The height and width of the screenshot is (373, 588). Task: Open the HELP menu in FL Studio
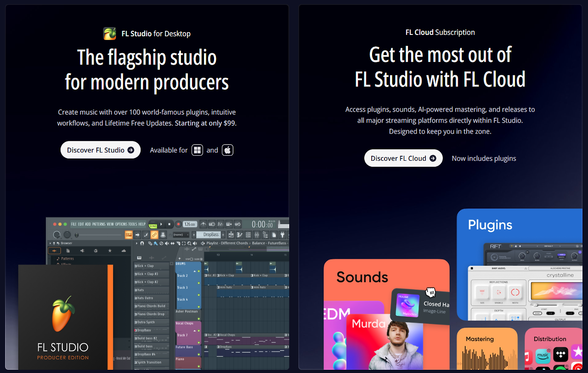point(142,224)
